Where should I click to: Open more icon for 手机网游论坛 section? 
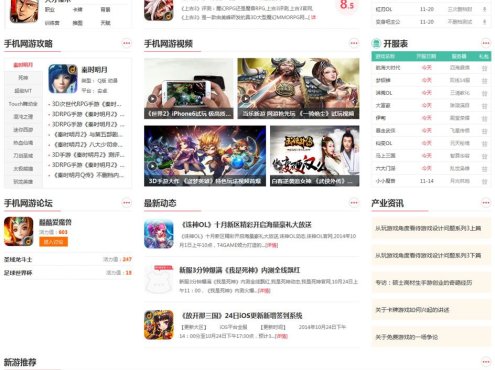[x=126, y=203]
